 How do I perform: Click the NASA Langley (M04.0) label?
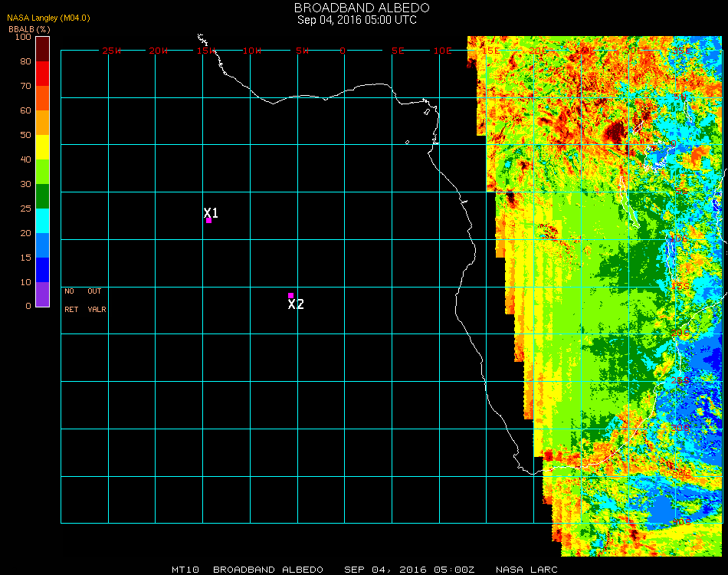[49, 18]
